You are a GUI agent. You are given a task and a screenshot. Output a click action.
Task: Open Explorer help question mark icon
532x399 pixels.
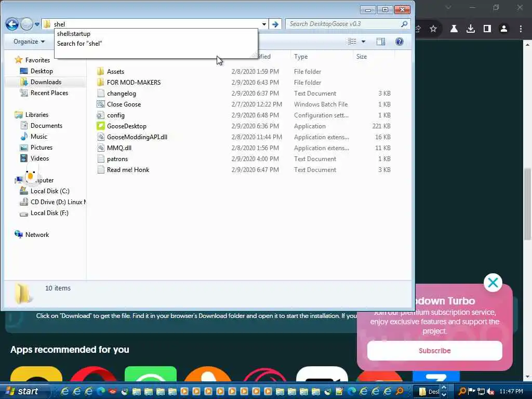click(x=400, y=42)
